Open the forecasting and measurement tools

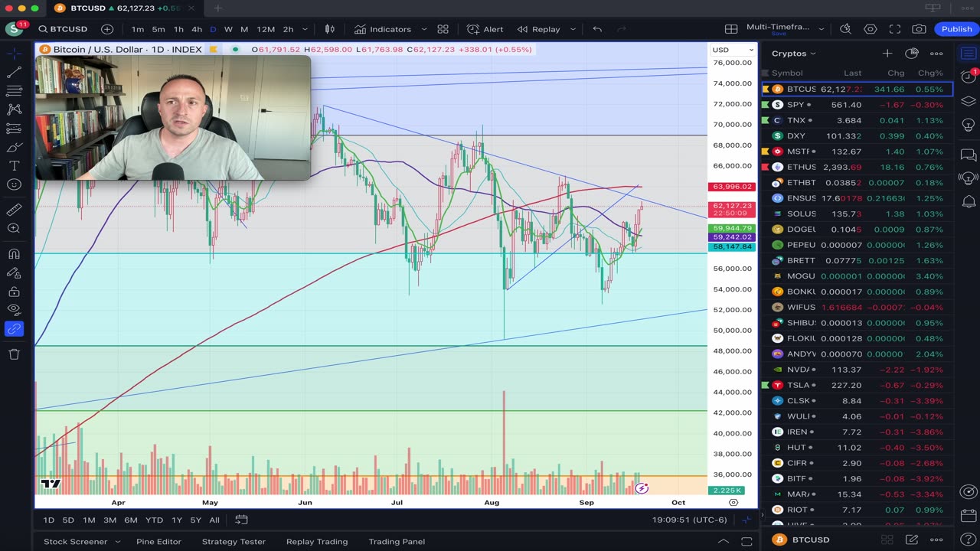click(x=14, y=129)
